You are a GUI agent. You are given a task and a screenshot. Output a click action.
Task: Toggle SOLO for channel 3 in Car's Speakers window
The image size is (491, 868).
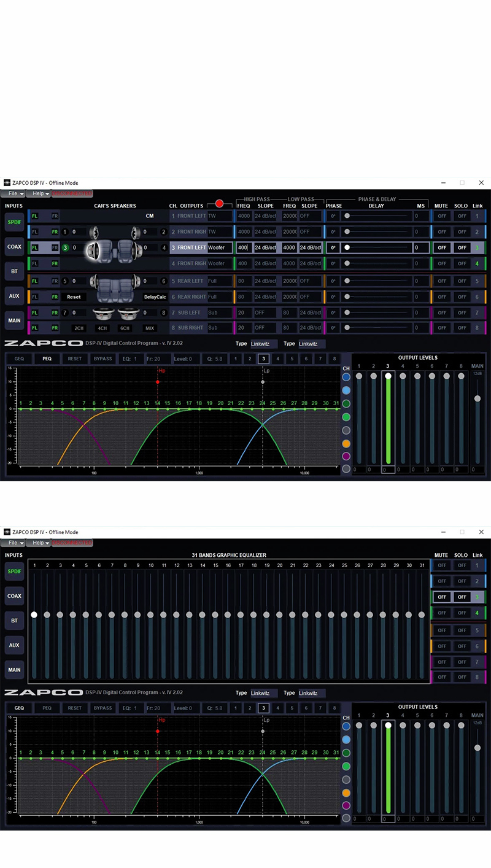462,248
